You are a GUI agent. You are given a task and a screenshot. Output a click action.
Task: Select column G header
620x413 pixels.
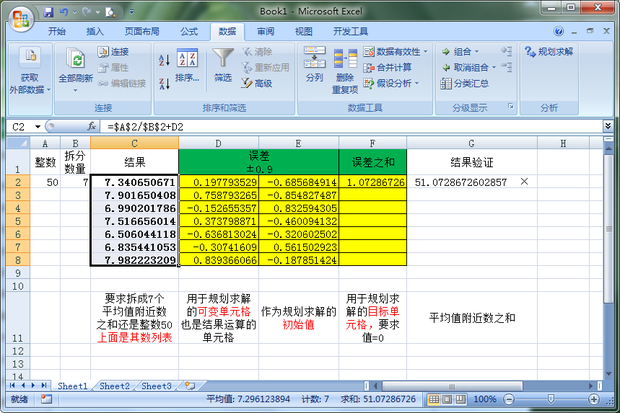click(472, 143)
